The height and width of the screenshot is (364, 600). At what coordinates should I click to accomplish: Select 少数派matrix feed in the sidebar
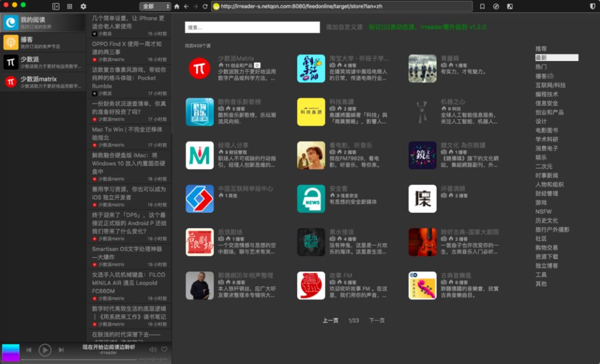click(x=43, y=82)
